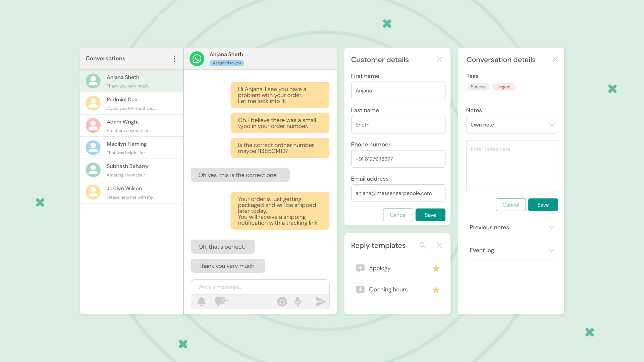Image resolution: width=644 pixels, height=362 pixels.
Task: Send message with paper plane icon
Action: click(320, 302)
